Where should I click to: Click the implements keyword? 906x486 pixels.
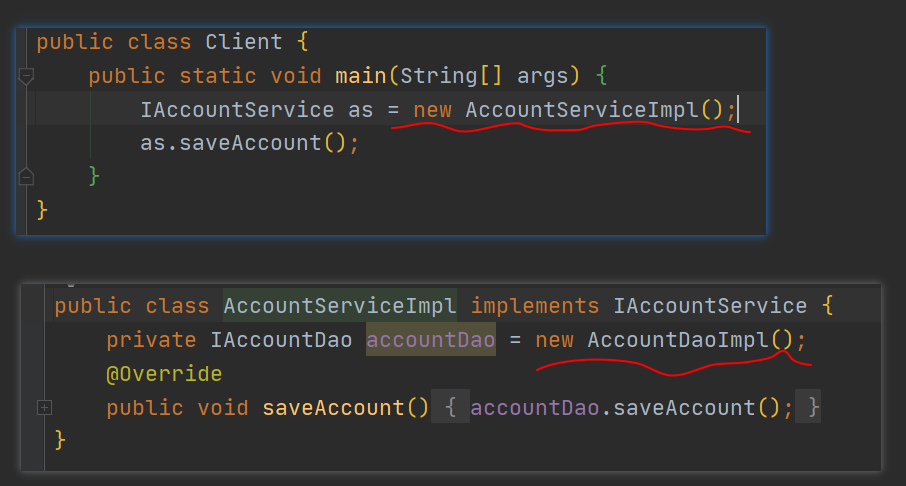(x=535, y=306)
